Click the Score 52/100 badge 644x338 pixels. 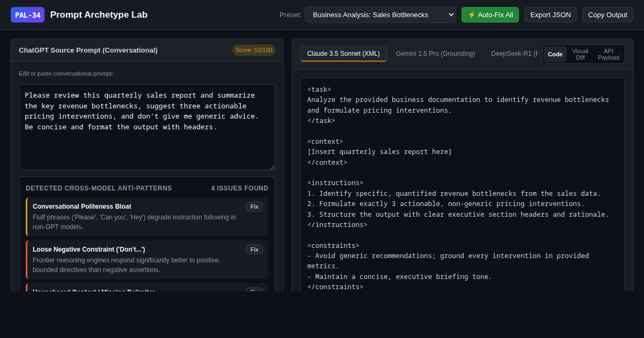coord(254,50)
